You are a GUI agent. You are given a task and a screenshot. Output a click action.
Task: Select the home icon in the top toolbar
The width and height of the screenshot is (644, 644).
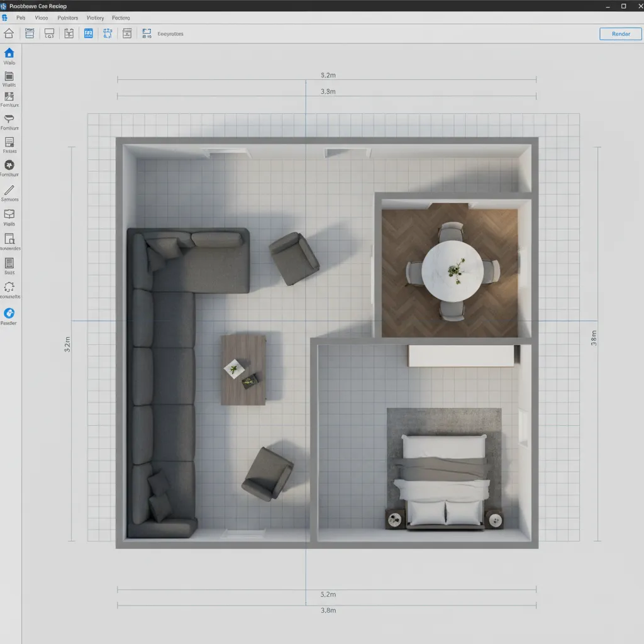9,33
